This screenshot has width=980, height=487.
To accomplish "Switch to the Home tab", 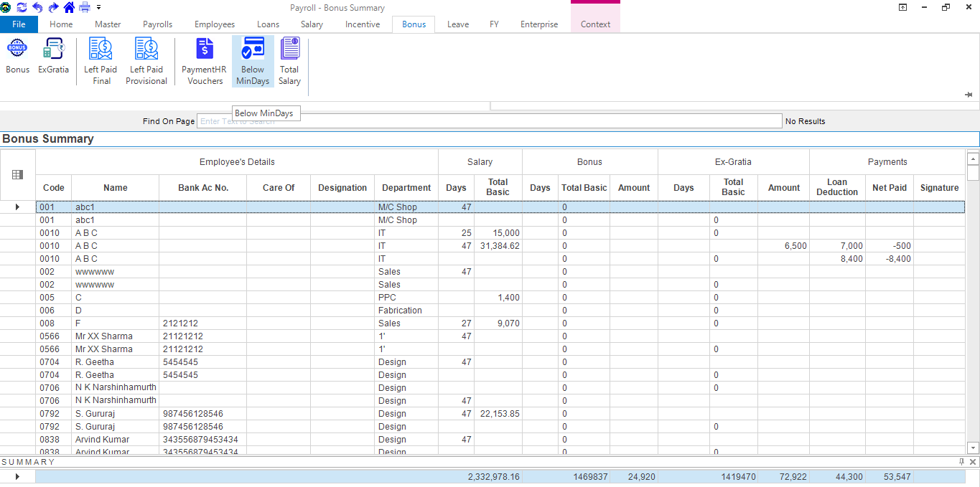I will (61, 24).
